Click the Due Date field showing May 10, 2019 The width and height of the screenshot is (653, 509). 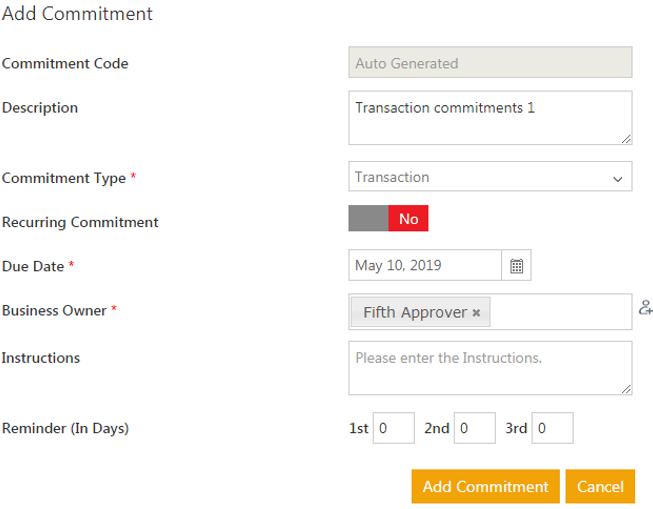[425, 266]
